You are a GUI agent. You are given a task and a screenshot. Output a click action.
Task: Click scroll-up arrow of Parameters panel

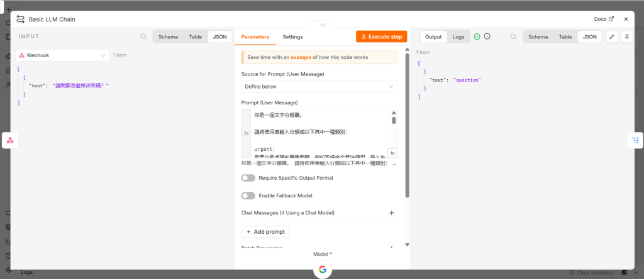407,50
